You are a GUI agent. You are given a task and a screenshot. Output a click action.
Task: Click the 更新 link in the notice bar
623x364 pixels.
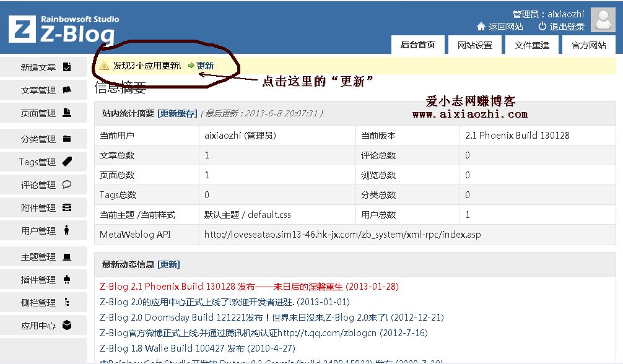point(205,66)
